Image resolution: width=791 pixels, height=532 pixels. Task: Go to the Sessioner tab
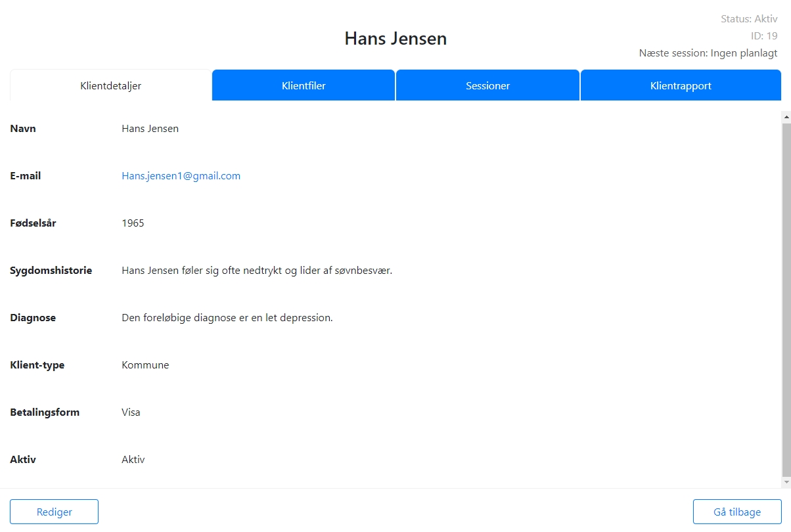[487, 85]
